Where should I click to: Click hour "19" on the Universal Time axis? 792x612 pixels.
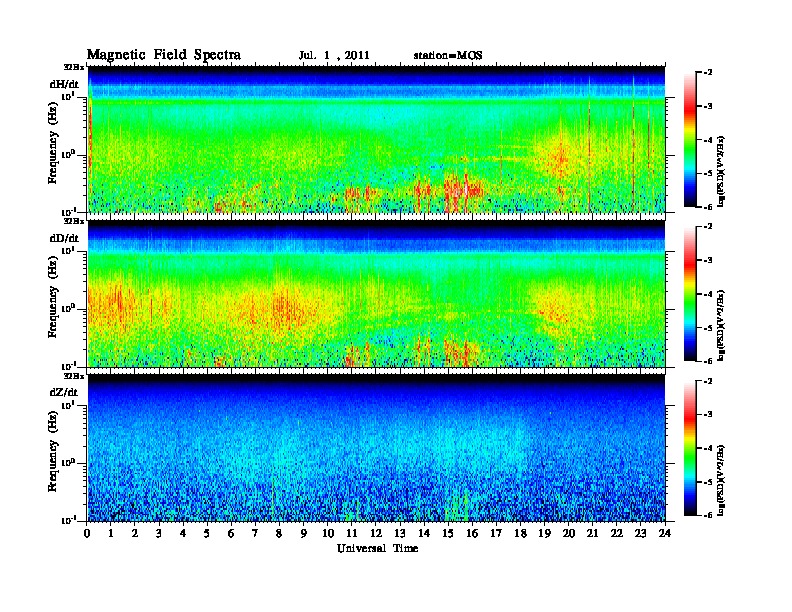tap(544, 533)
